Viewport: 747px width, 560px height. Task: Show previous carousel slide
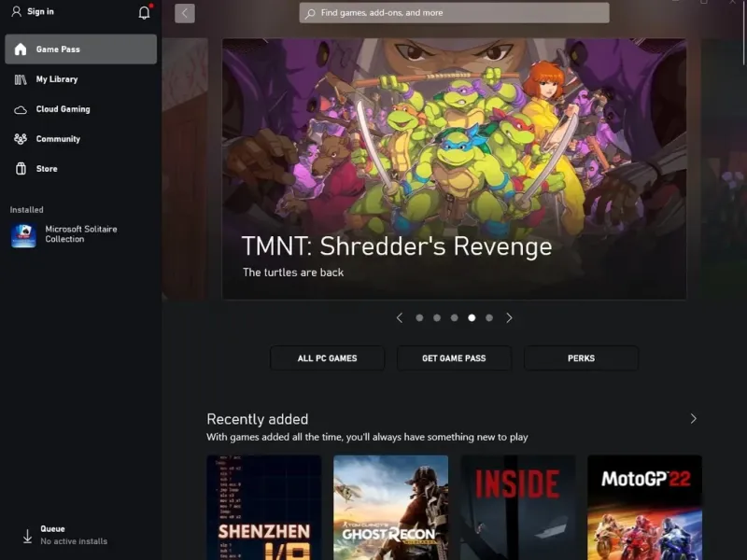click(400, 317)
